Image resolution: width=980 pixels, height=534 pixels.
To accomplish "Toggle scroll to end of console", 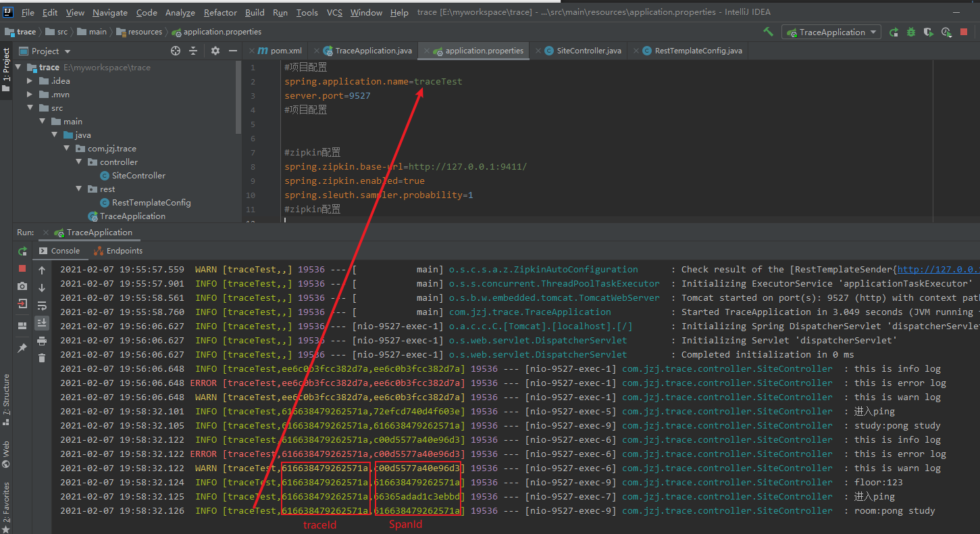I will pyautogui.click(x=42, y=323).
